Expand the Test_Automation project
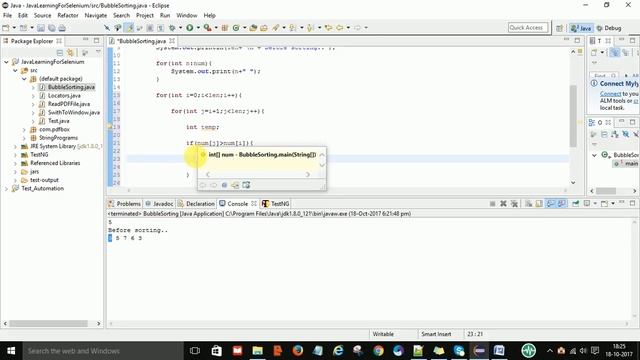Screen dimensions: 640x360 point(6,189)
